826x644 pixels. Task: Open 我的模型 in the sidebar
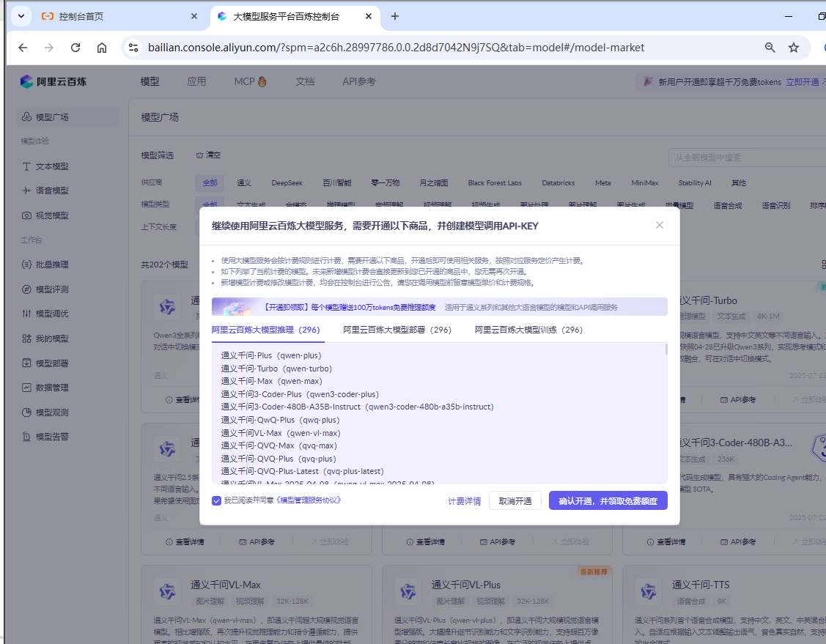45,338
